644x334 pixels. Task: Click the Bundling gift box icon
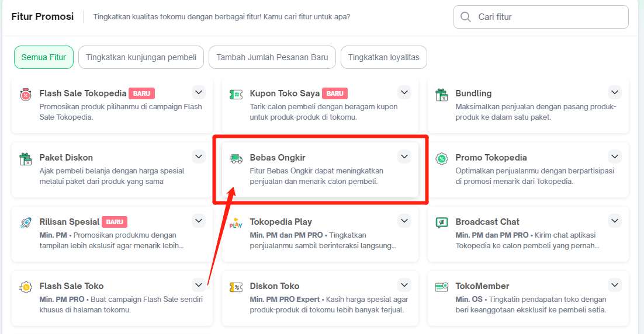[442, 94]
